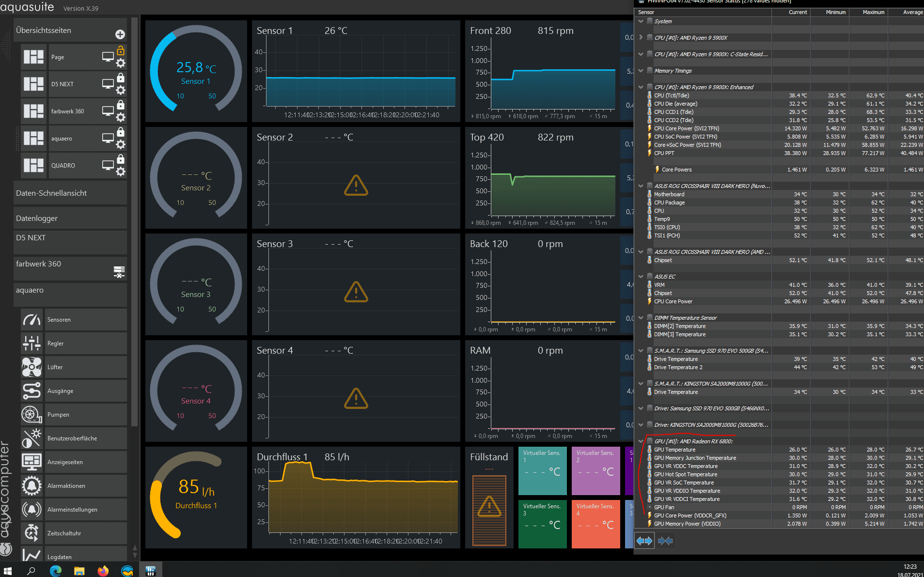Screen dimensions: 924x577
Task: Toggle the lock on D5 NEXT page
Action: point(121,78)
